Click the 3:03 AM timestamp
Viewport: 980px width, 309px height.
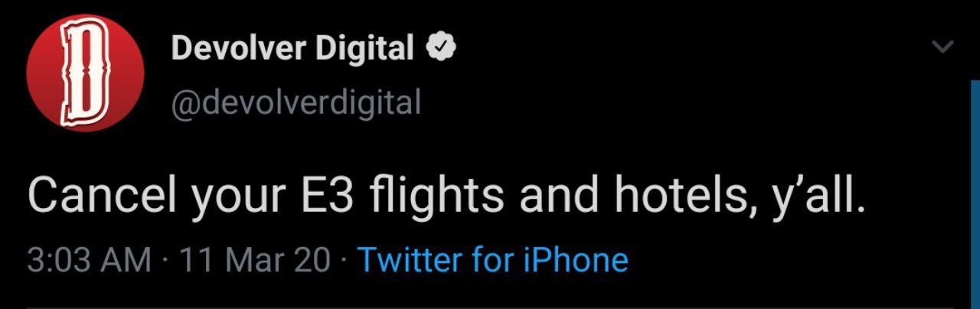coord(89,261)
